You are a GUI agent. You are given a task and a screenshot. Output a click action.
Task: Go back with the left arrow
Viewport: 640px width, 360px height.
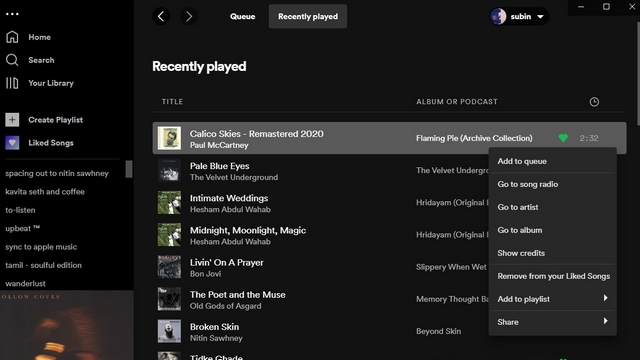(161, 16)
